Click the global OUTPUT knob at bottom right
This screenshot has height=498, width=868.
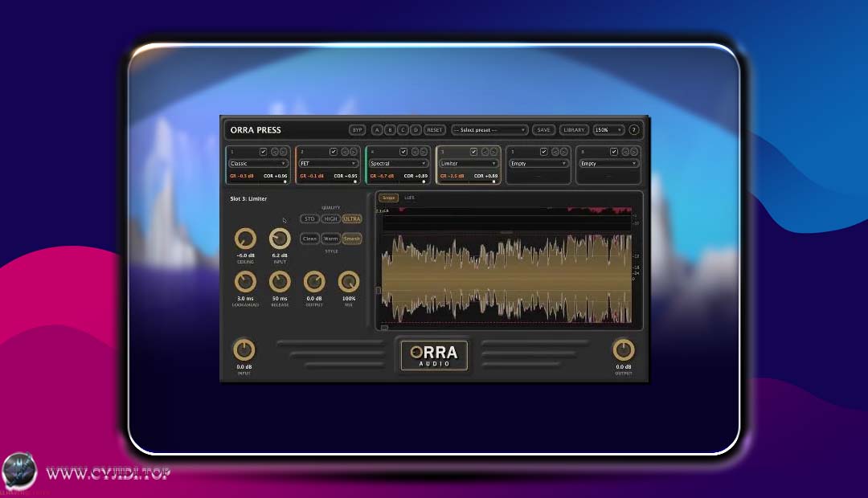coord(624,349)
